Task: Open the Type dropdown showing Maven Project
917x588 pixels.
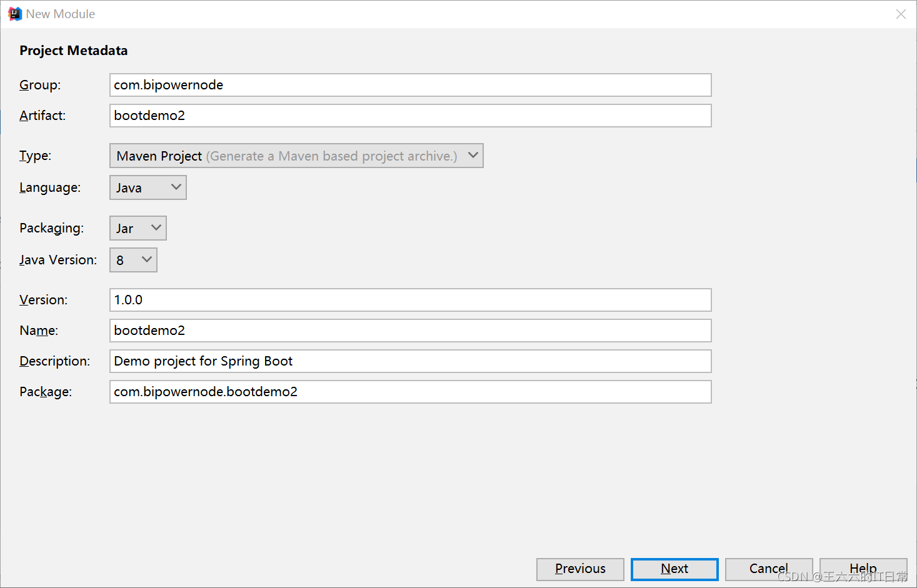Action: [x=296, y=156]
